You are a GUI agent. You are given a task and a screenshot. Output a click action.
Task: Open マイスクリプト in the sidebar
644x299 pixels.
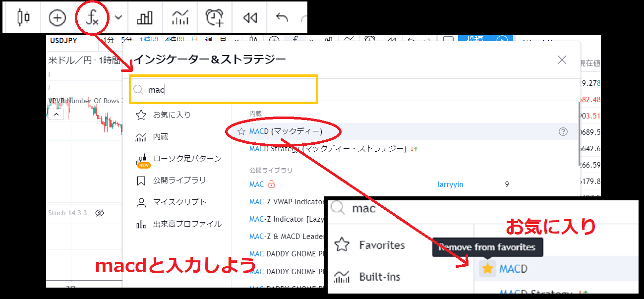(x=179, y=202)
